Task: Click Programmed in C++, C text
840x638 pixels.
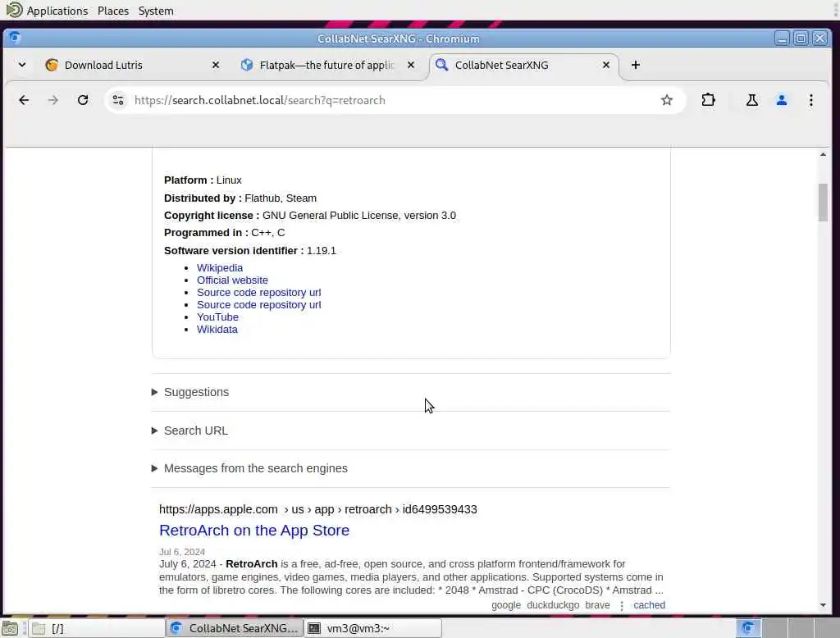Action: pos(224,233)
